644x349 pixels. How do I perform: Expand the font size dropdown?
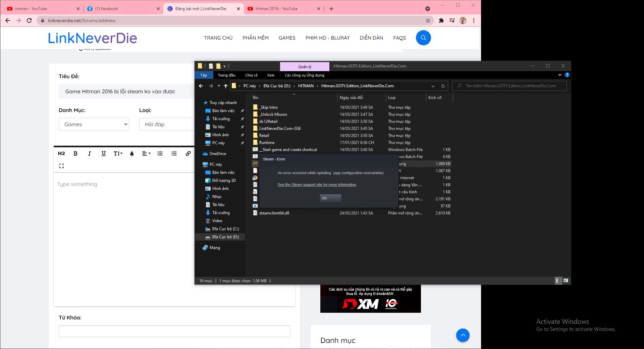pyautogui.click(x=118, y=153)
